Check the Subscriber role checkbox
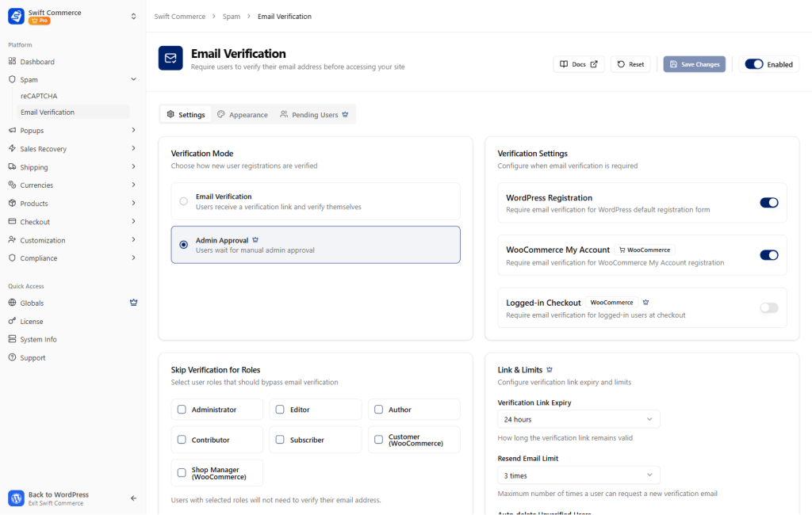812x515 pixels. pos(280,440)
